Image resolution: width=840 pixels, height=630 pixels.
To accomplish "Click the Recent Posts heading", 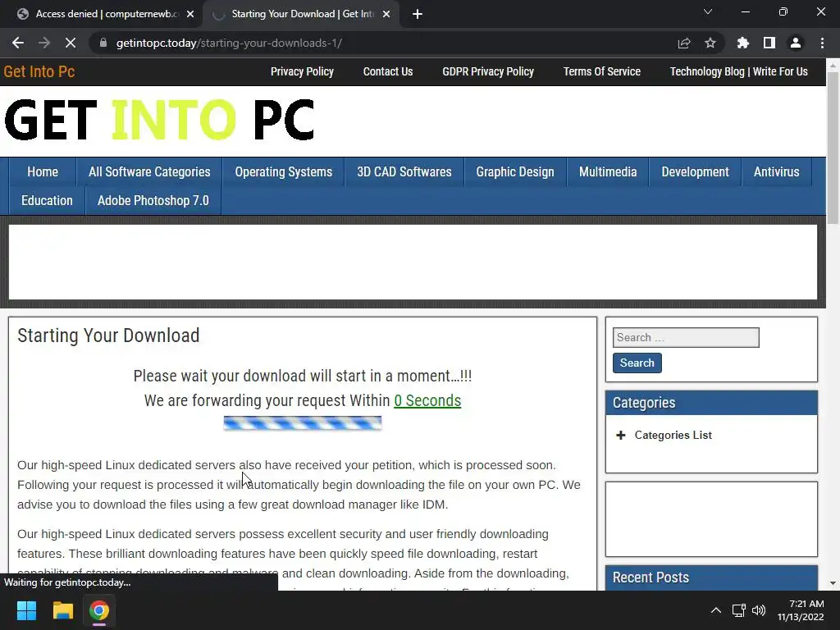I will click(x=651, y=577).
